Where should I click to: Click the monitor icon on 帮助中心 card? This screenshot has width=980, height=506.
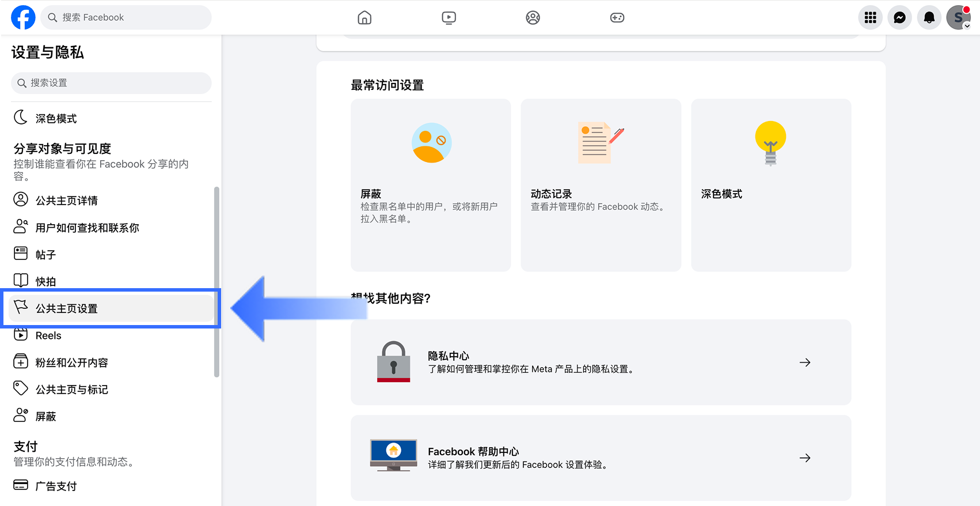click(x=394, y=455)
